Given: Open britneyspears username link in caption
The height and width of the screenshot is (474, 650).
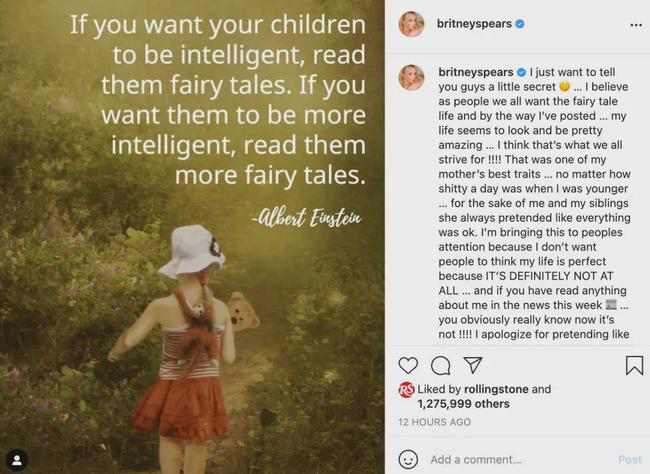Looking at the screenshot, I should tap(476, 72).
